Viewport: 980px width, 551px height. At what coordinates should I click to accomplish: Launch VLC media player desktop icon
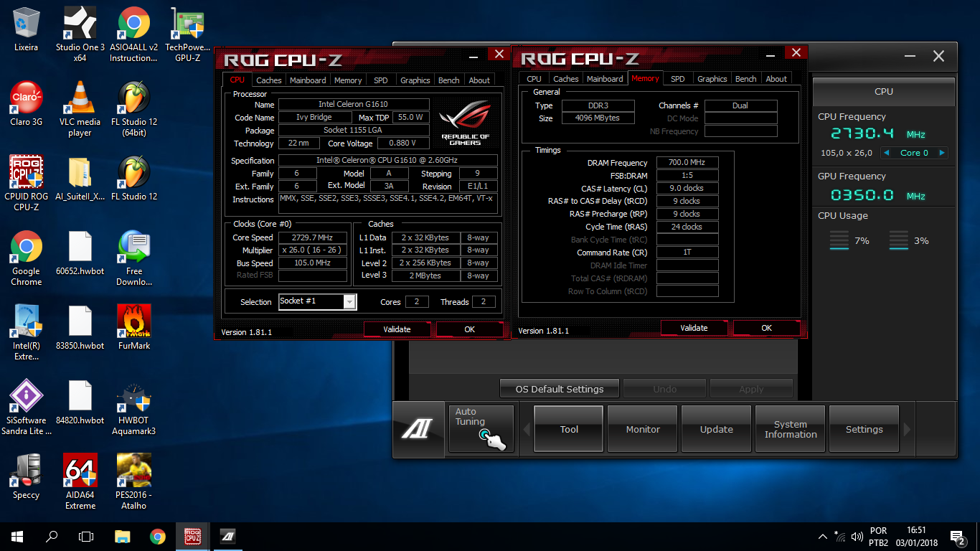pyautogui.click(x=80, y=108)
